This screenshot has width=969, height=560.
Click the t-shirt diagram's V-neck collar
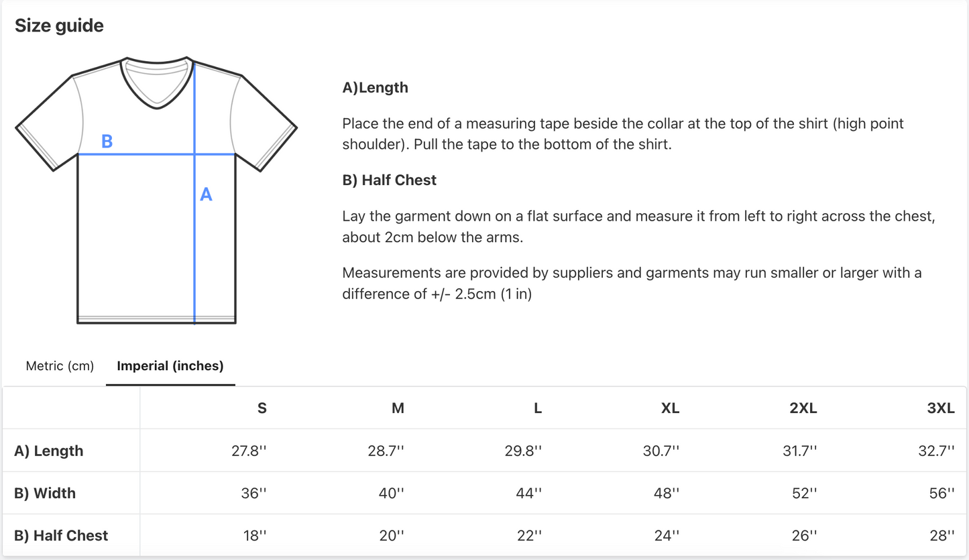(157, 86)
